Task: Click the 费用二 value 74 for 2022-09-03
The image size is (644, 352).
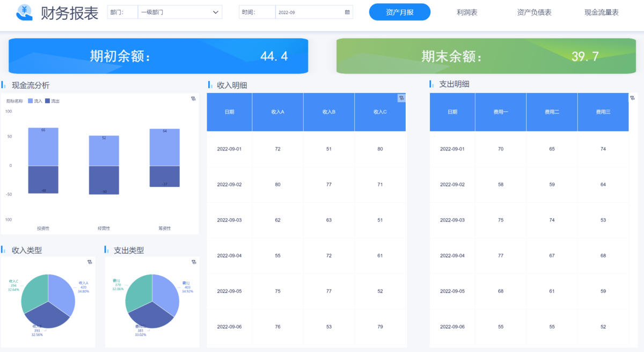Action: coord(552,220)
